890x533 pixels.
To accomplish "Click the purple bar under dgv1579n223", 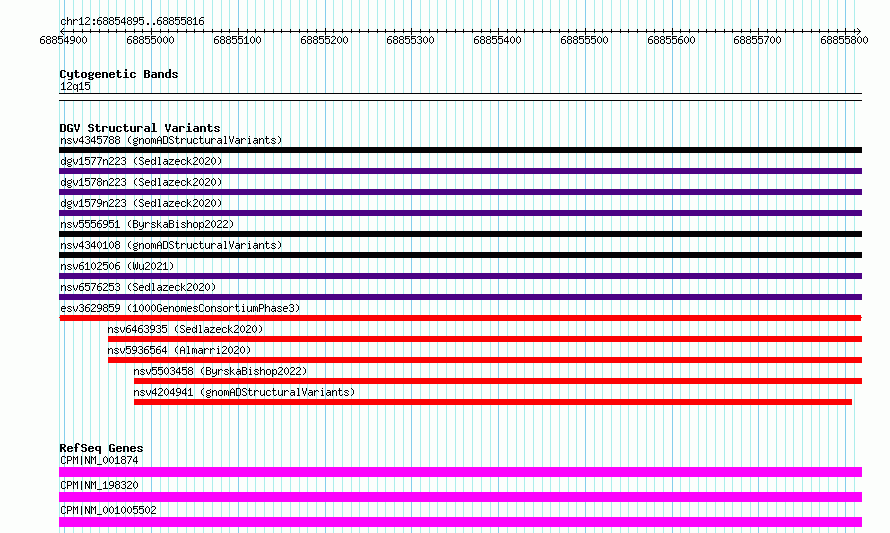I will click(x=460, y=213).
